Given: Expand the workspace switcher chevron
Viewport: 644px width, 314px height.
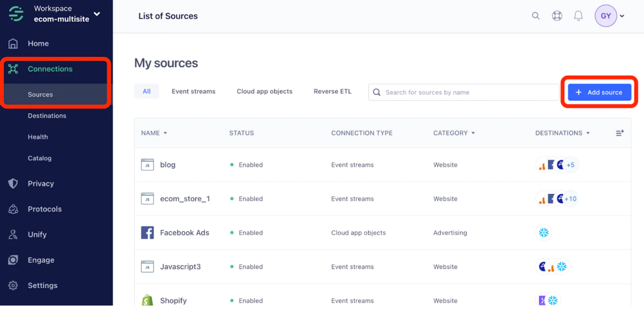Looking at the screenshot, I should [97, 14].
